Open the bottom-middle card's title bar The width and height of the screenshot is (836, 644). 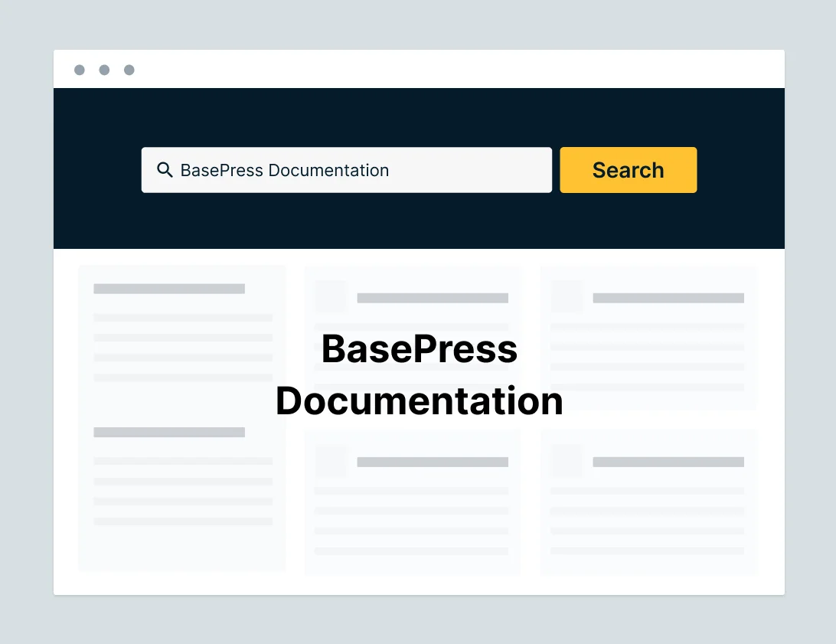[x=433, y=462]
